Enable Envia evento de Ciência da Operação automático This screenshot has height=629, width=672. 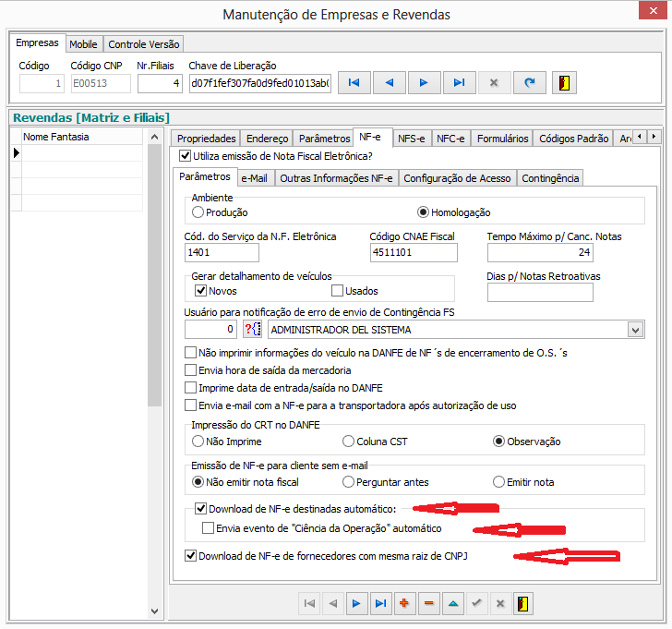point(208,527)
